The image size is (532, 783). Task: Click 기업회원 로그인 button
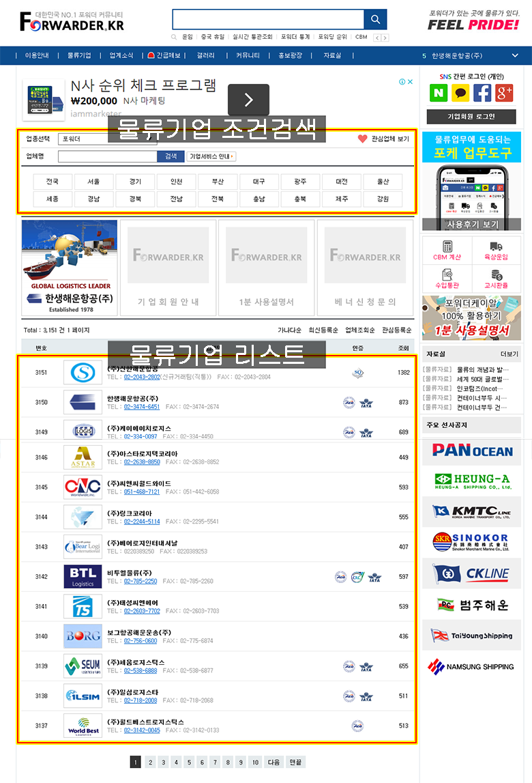[x=471, y=116]
